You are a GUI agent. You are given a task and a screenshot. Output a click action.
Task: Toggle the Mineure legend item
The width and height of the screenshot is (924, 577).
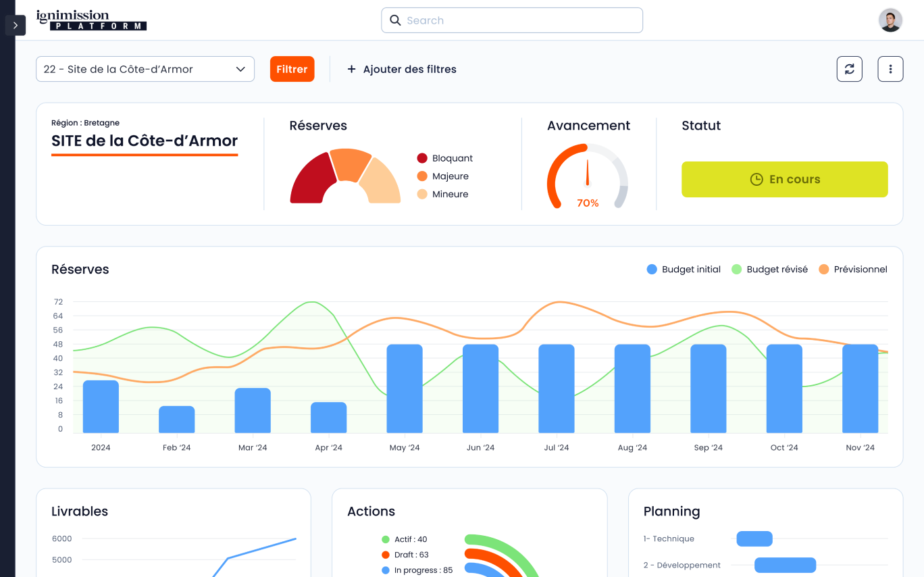tap(442, 195)
